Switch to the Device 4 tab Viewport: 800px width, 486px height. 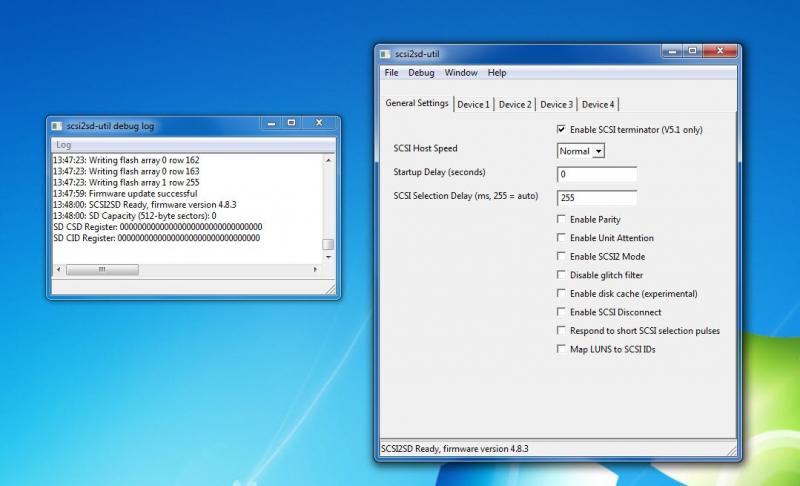(x=598, y=105)
